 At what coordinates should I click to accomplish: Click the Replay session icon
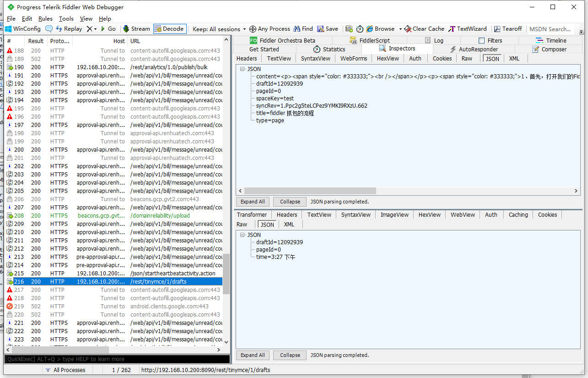[69, 28]
